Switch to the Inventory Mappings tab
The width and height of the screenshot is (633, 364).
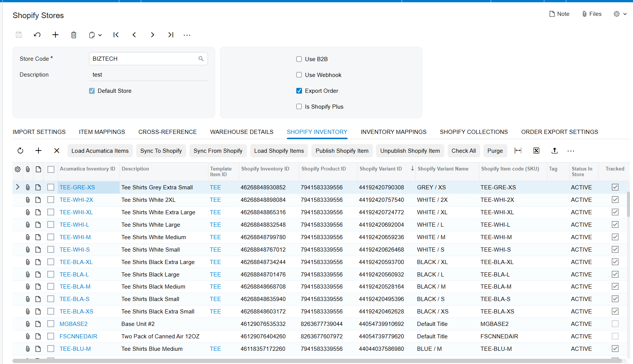[x=394, y=132]
